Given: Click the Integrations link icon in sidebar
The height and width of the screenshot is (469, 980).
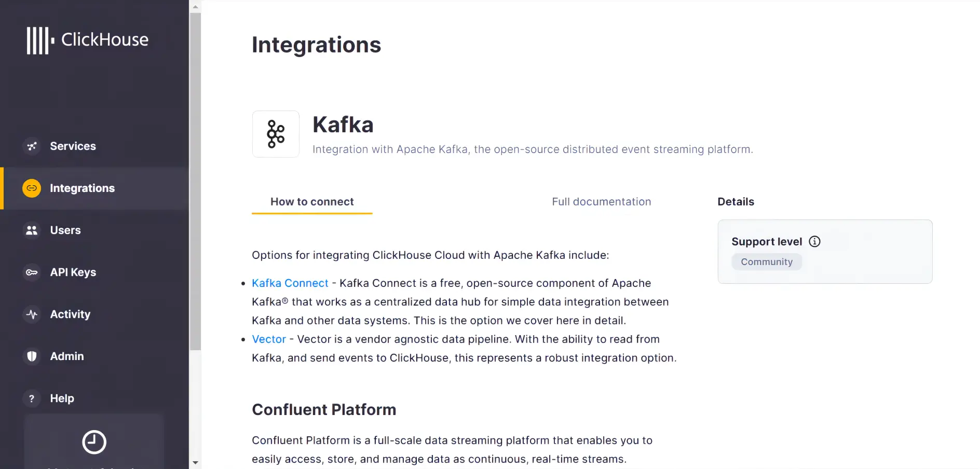Looking at the screenshot, I should [32, 188].
